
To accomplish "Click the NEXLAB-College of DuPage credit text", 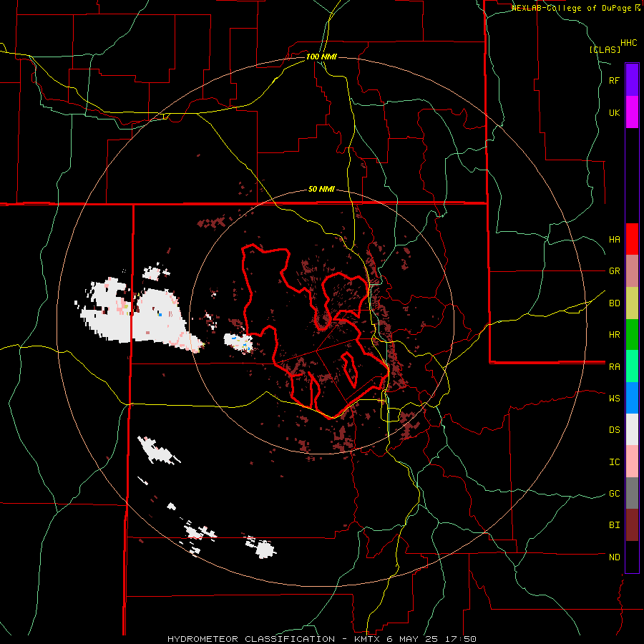I will 572,8.
